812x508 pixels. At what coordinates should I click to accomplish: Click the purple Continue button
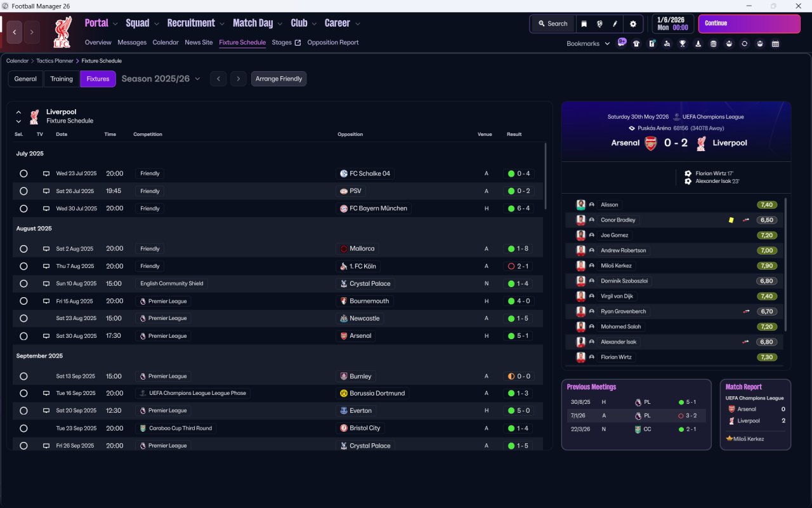749,23
